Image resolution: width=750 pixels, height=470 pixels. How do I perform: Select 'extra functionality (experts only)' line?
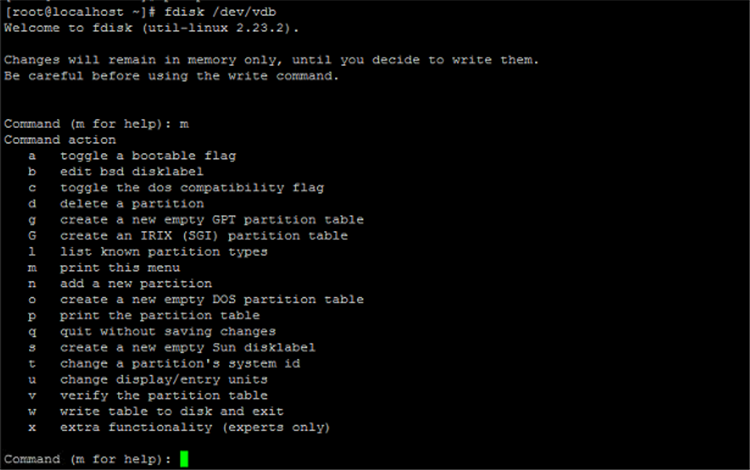tap(195, 428)
